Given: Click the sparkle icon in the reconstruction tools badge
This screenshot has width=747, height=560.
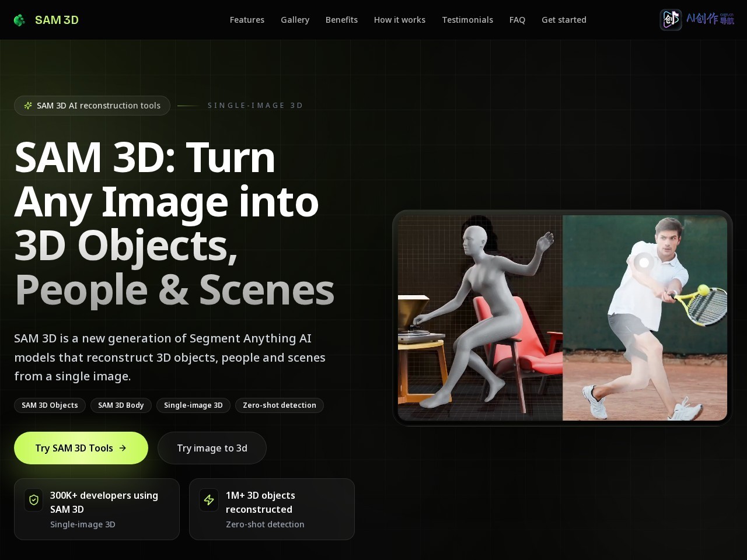Looking at the screenshot, I should click(28, 106).
